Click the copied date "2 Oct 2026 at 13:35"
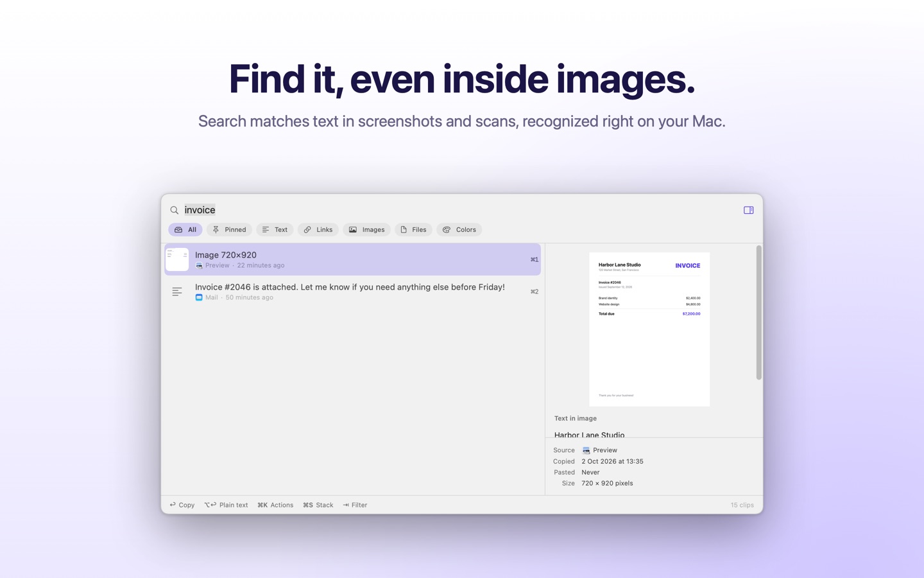Screen dimensions: 924x578 click(612, 461)
